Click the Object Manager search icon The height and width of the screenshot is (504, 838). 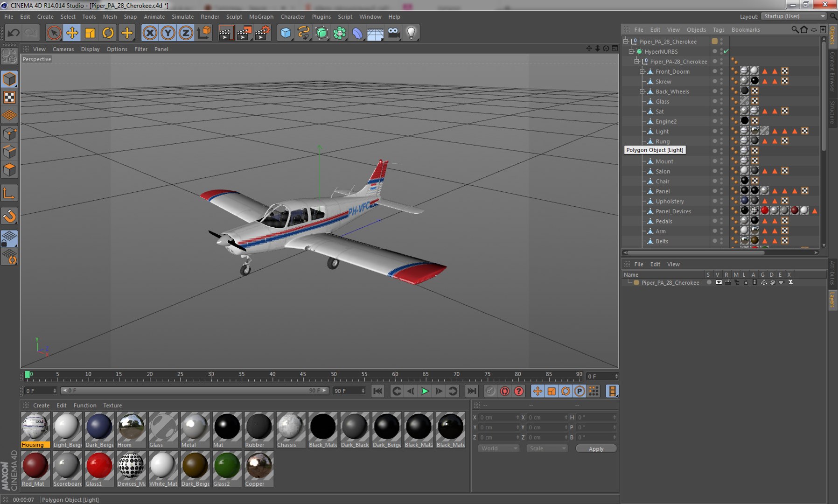coord(795,29)
